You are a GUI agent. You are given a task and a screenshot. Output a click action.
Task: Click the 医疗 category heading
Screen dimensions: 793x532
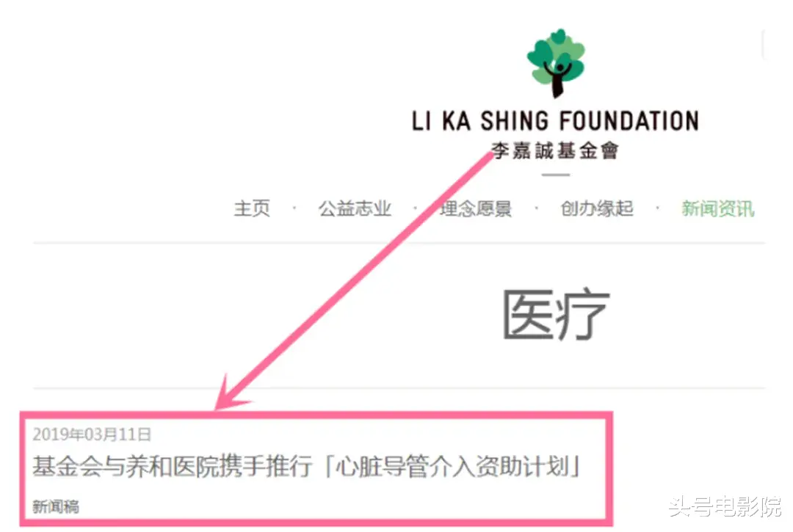click(x=556, y=314)
